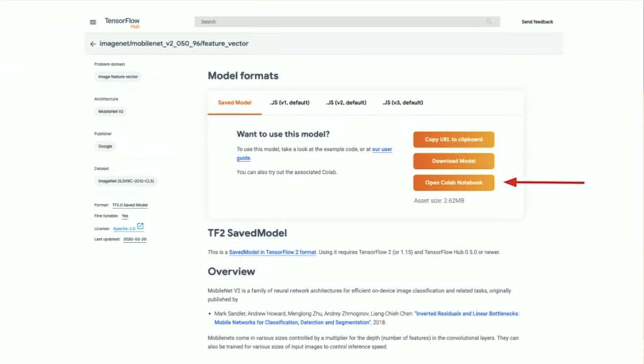Click Copy URL to clipboard button
Image resolution: width=644 pixels, height=364 pixels.
click(454, 139)
